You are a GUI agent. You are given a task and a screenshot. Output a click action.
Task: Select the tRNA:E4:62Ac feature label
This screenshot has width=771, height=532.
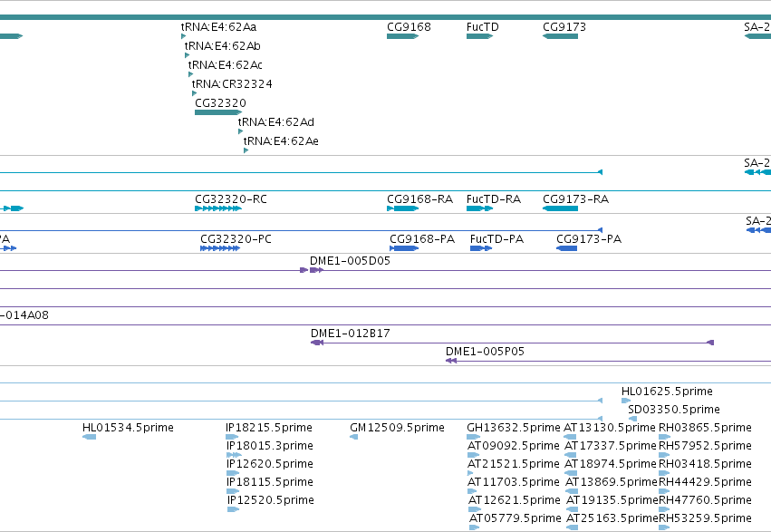point(226,65)
